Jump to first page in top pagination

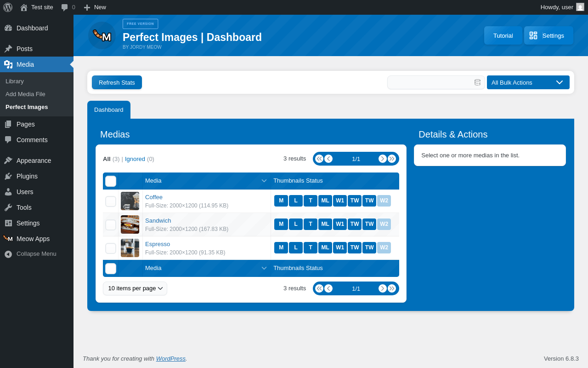coord(319,159)
